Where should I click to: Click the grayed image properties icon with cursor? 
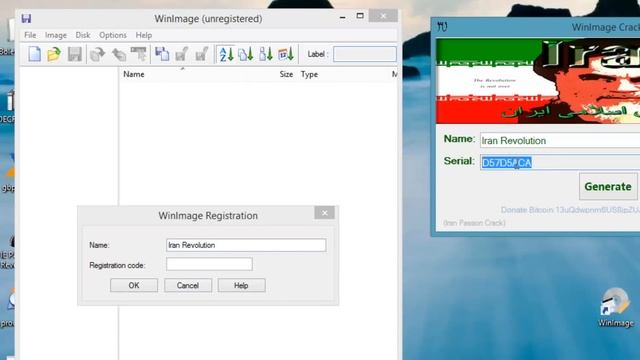[139, 54]
